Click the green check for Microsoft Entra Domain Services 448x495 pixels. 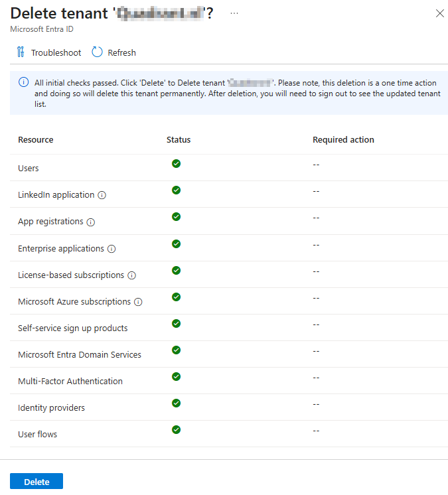pos(176,350)
